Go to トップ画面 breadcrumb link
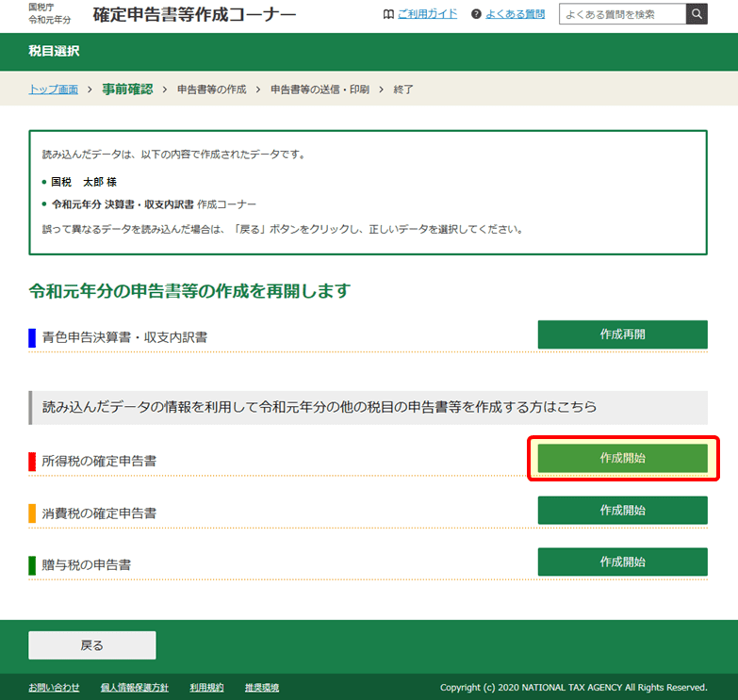The height and width of the screenshot is (700, 738). coord(54,90)
